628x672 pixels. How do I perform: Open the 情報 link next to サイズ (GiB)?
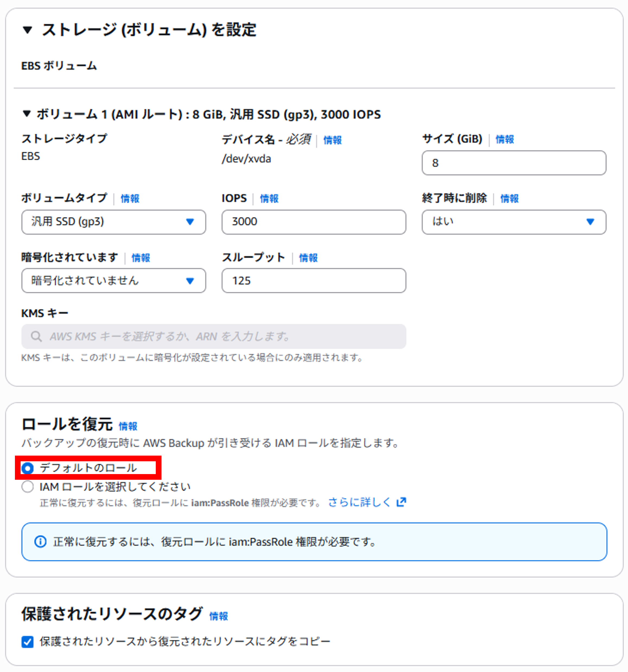coord(505,139)
